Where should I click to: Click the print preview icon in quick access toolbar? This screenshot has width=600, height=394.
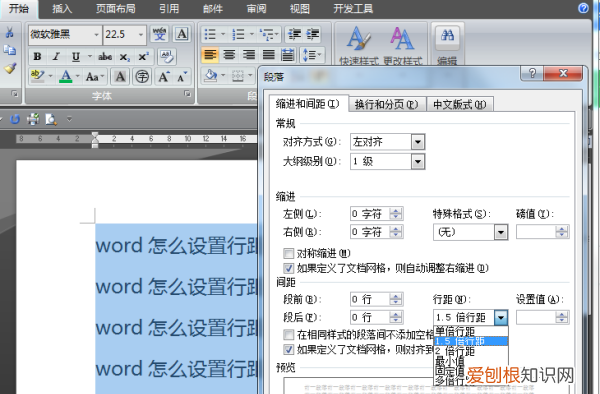tap(51, 120)
